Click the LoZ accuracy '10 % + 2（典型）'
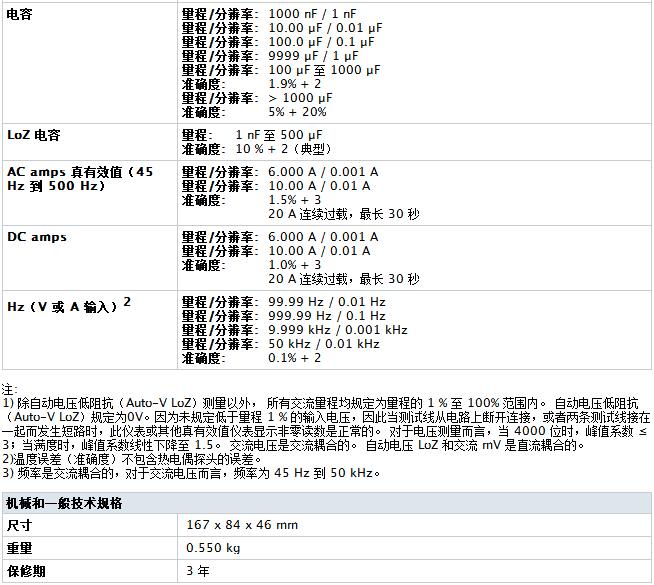The height and width of the screenshot is (585, 654). (x=283, y=149)
